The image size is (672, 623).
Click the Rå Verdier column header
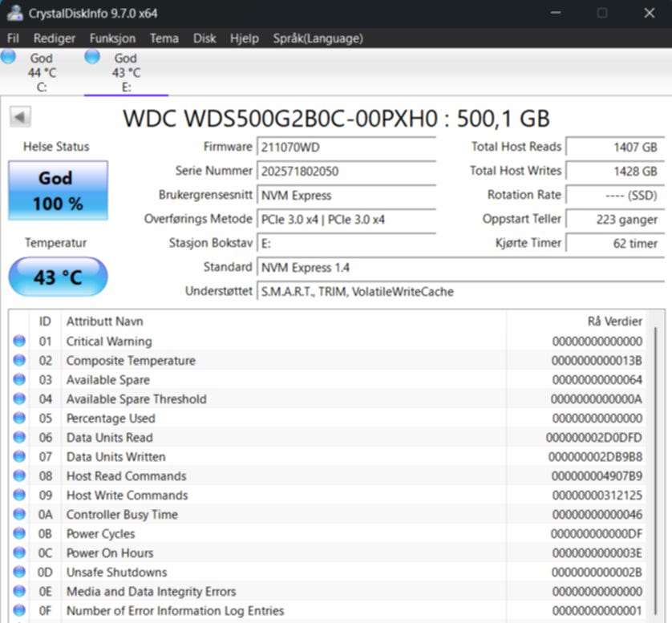pyautogui.click(x=614, y=322)
